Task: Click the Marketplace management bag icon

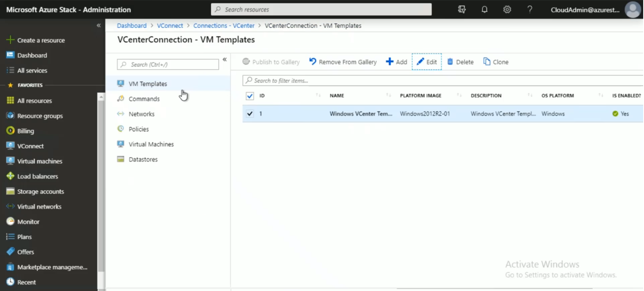Action: 10,267
